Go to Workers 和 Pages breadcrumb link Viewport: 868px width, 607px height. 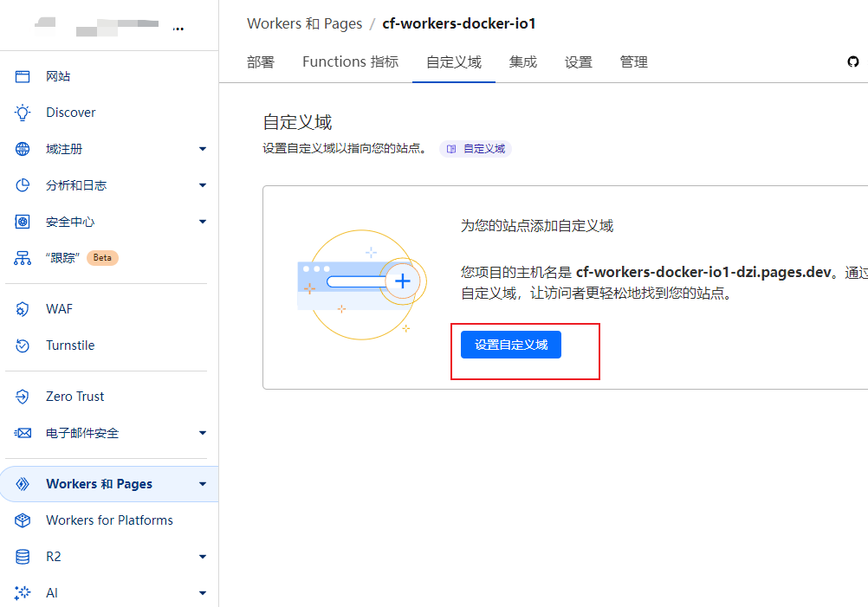point(304,23)
